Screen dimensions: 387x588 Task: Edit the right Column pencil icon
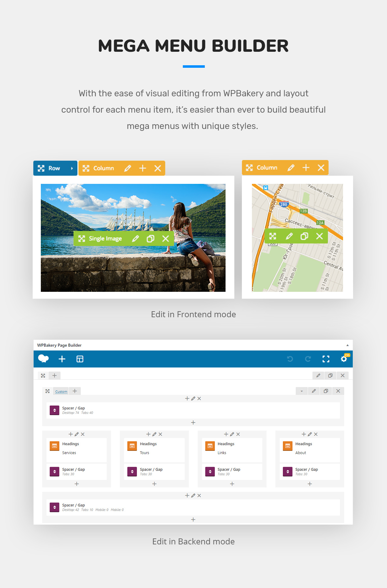click(x=291, y=168)
